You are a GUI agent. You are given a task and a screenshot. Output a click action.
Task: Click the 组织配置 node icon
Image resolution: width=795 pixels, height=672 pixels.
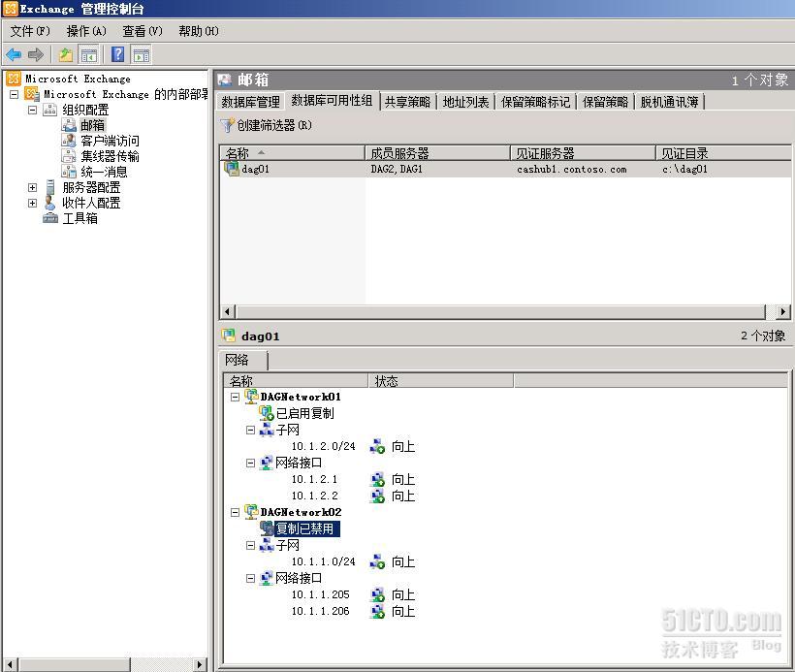(x=49, y=110)
